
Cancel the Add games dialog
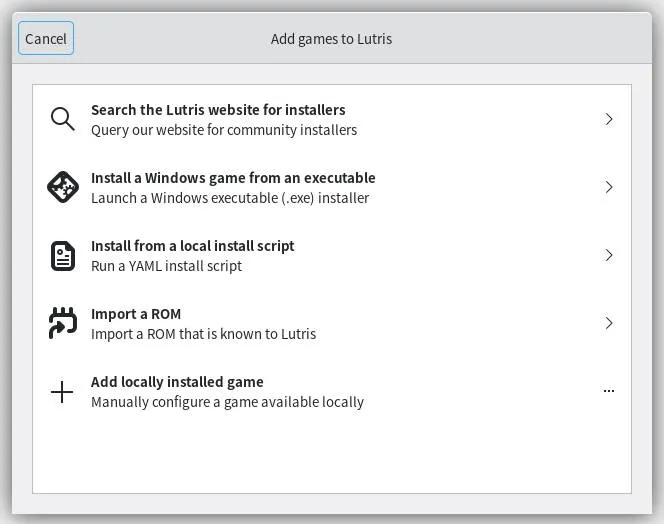tap(46, 39)
